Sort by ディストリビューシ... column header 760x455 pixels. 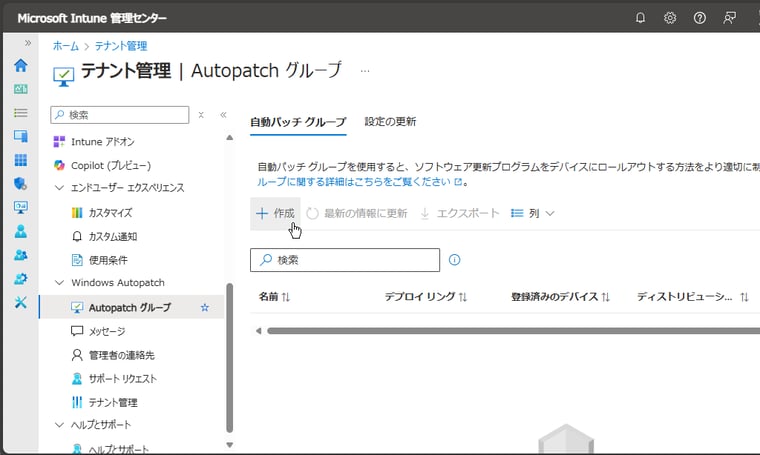pos(693,297)
